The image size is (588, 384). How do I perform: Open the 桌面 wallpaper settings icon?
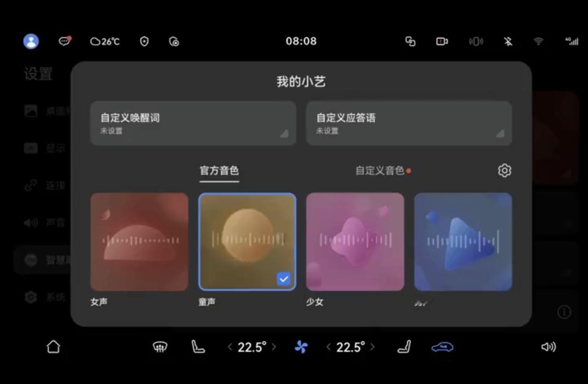30,111
